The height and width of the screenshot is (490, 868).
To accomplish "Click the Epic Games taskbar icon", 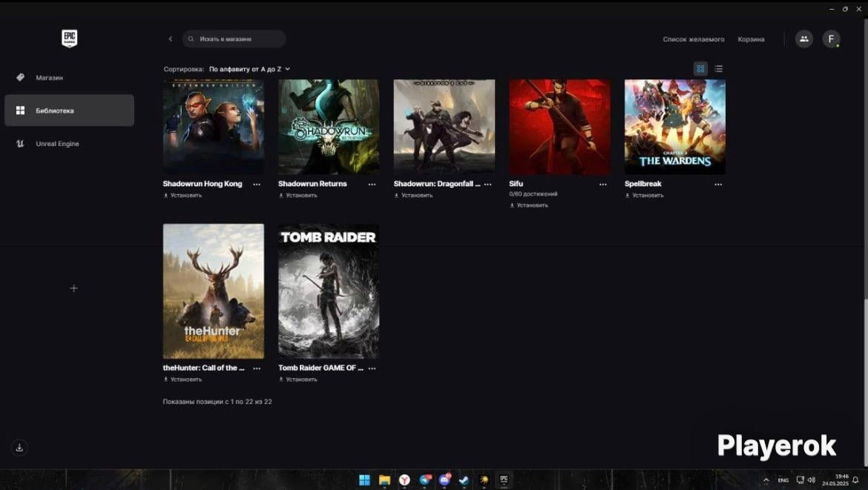I will tap(504, 480).
